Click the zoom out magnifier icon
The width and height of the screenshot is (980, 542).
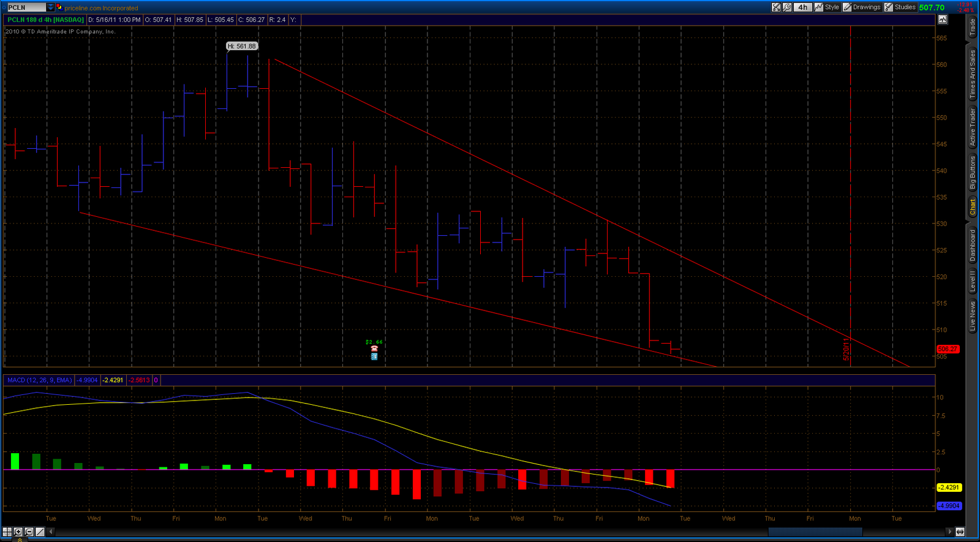coord(29,532)
